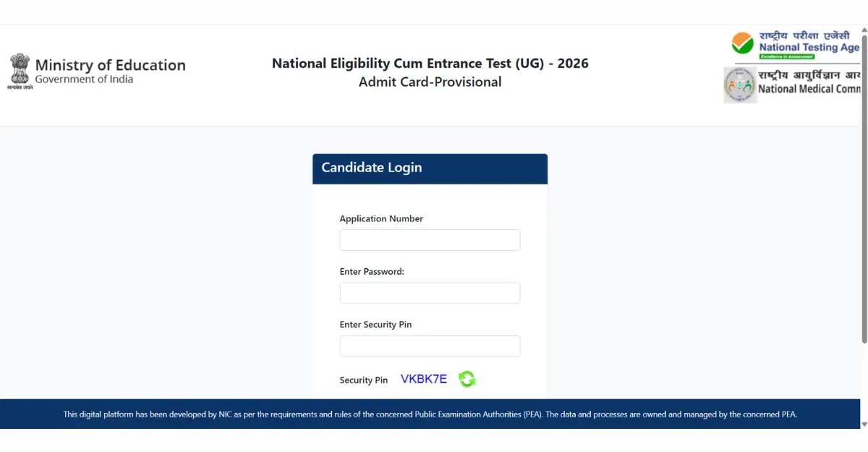Click the Admit Card-Provisional subtitle

coord(430,82)
